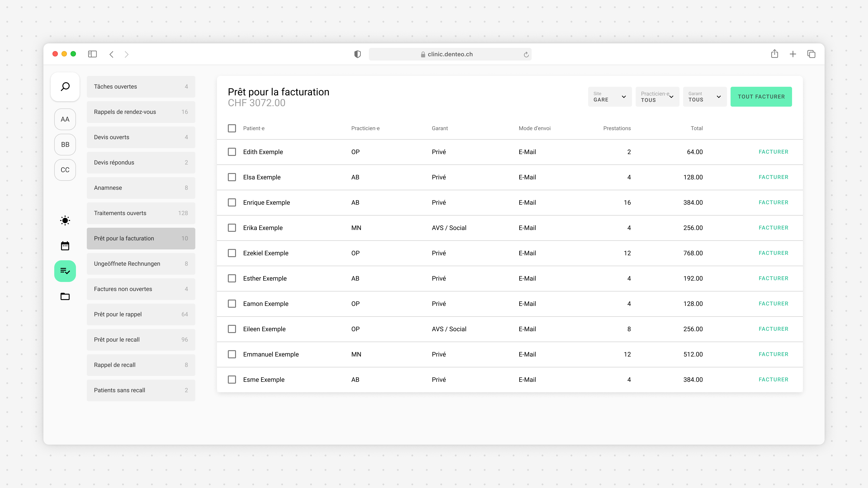The height and width of the screenshot is (488, 868).
Task: Select Erika Exemple's row checkbox
Action: [232, 228]
